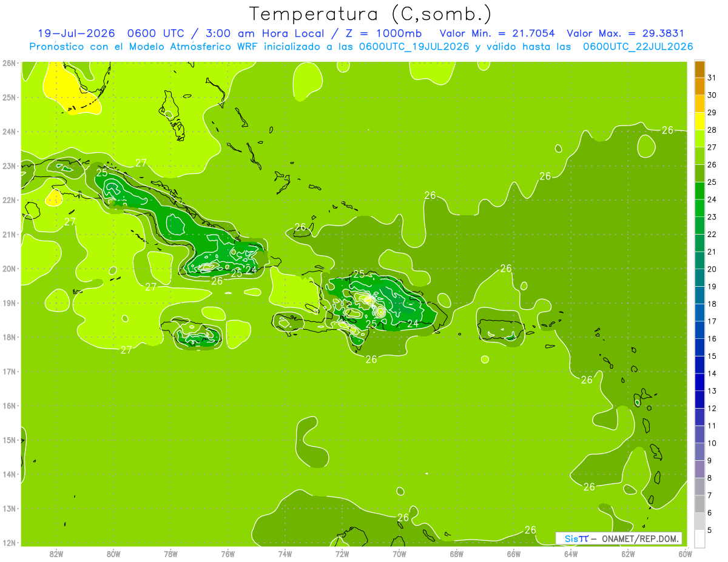
Task: Click the 82W longitude axis label
Action: (x=56, y=554)
